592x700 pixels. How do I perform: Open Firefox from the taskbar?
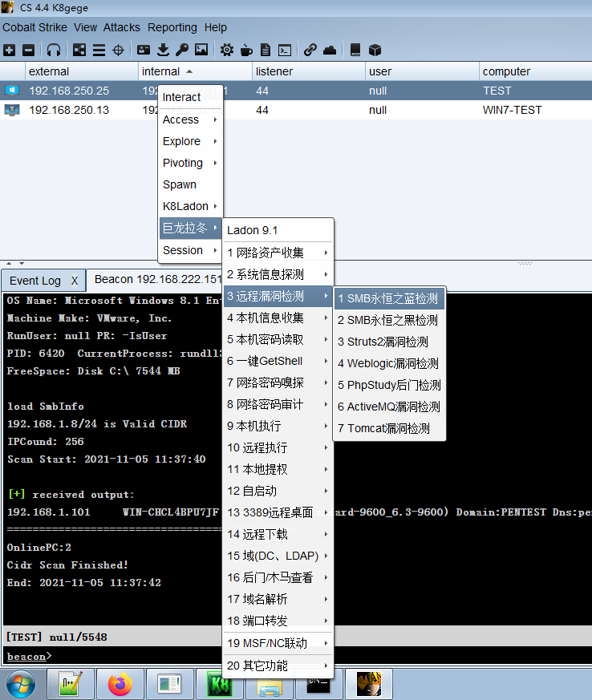coord(120,683)
